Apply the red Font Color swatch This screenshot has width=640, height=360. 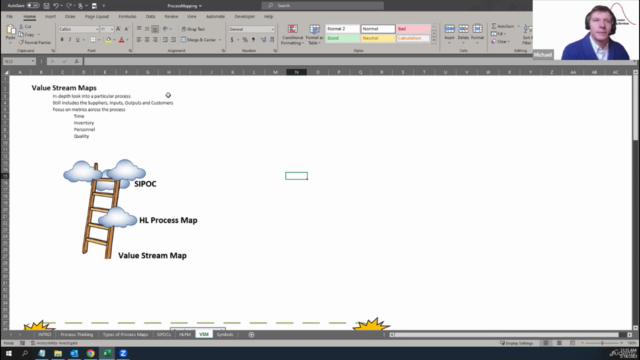click(121, 40)
